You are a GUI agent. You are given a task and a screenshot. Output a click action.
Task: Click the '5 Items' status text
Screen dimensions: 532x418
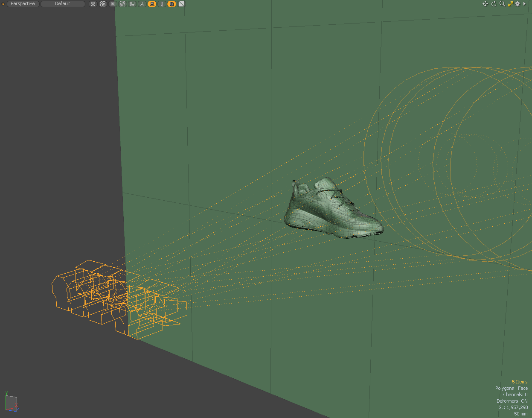(520, 382)
